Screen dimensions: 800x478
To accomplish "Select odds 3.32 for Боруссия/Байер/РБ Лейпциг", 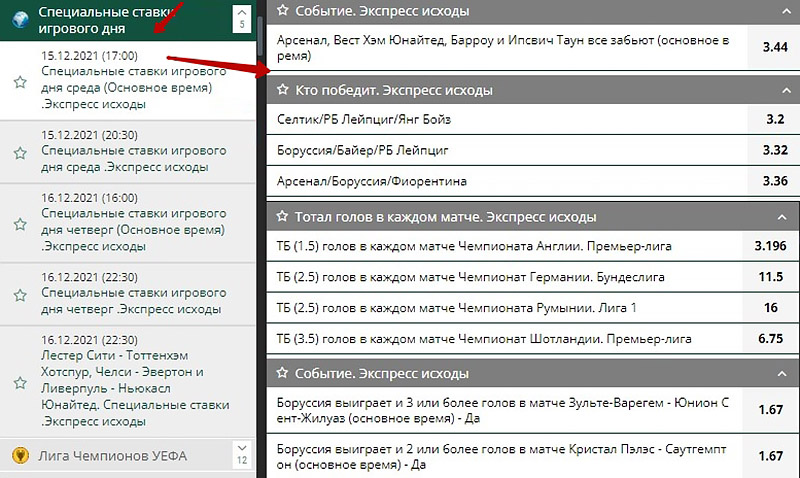I will [x=774, y=150].
